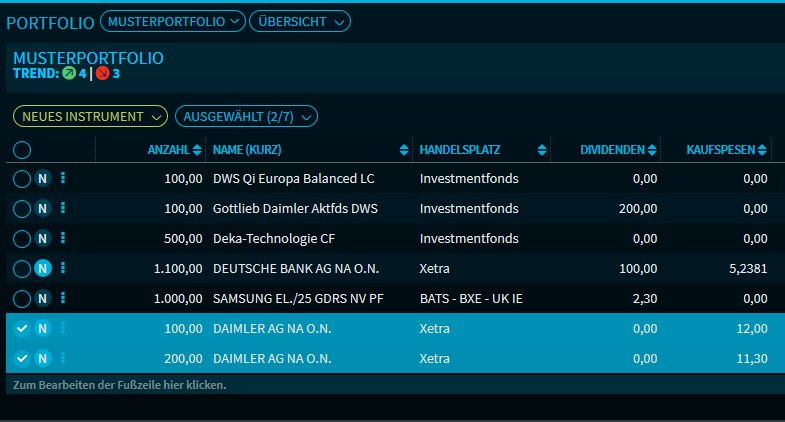Viewport: 785px width, 422px height.
Task: Select the Samsung EL./25 GDRS name cell
Action: (x=300, y=298)
